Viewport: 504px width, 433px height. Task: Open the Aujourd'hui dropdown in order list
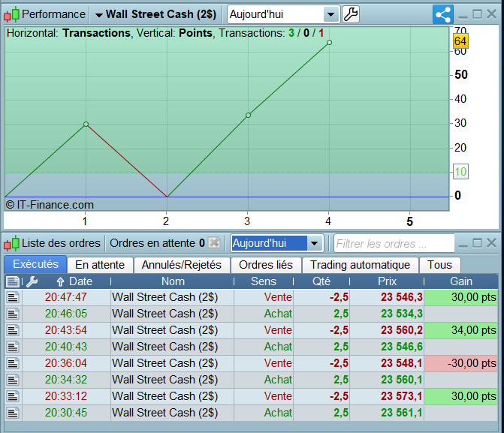(315, 243)
